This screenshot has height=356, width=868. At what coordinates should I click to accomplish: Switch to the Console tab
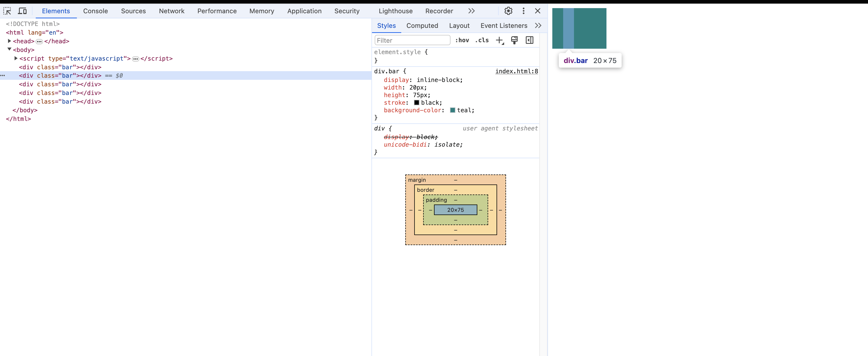pyautogui.click(x=95, y=11)
